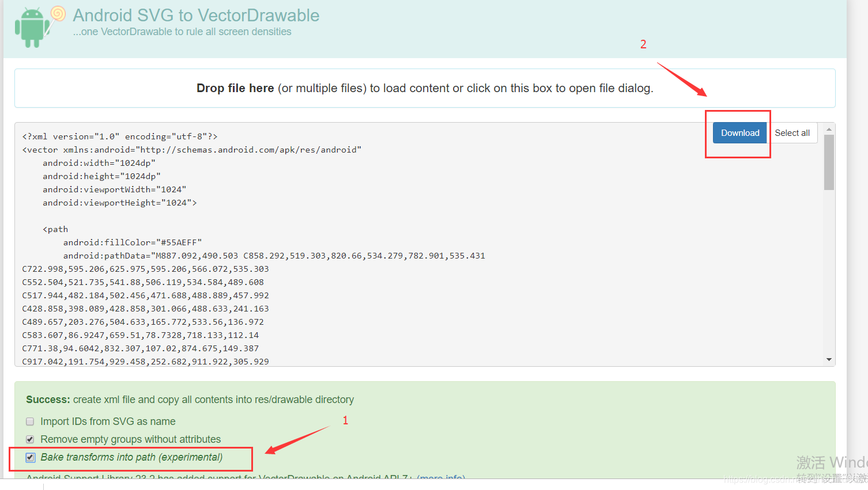Click the Success message text
Screen dimensions: 868x490
pyautogui.click(x=190, y=400)
